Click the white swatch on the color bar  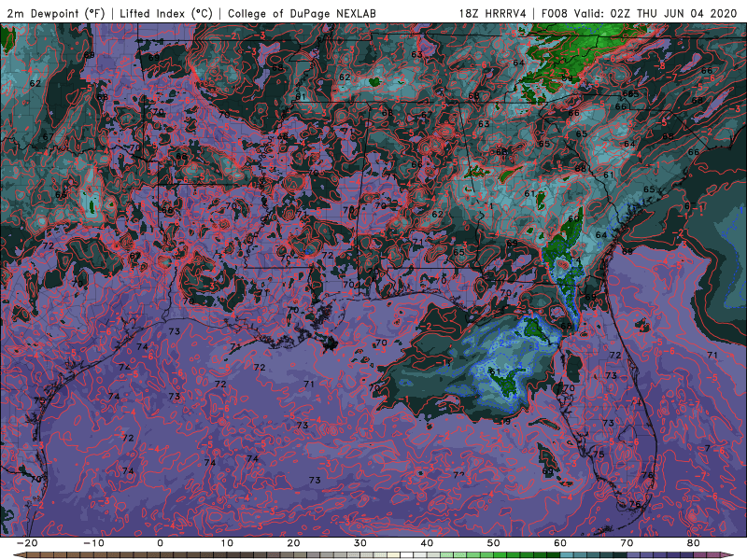[x=406, y=555]
